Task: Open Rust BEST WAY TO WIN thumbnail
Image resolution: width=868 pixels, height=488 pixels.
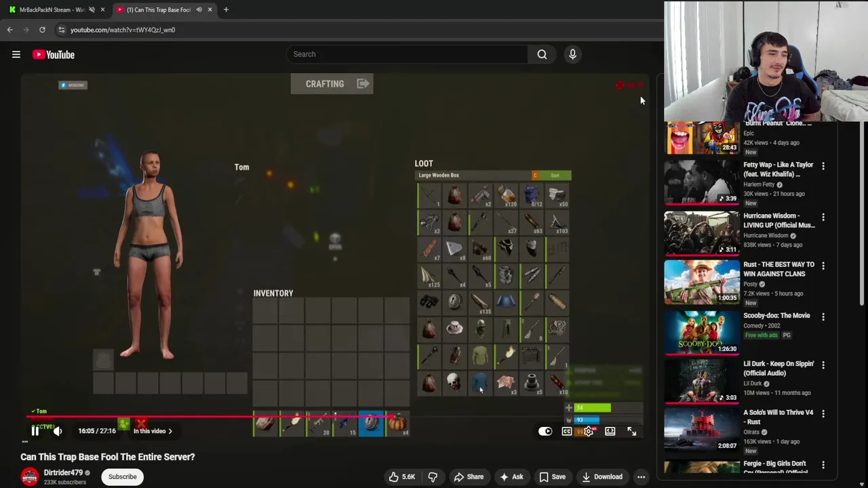Action: tap(702, 282)
